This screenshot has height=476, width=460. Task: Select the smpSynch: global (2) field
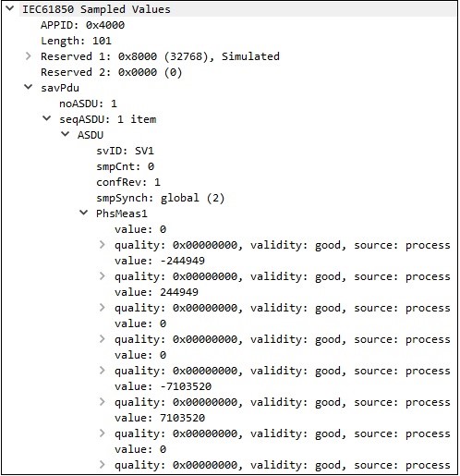[161, 198]
